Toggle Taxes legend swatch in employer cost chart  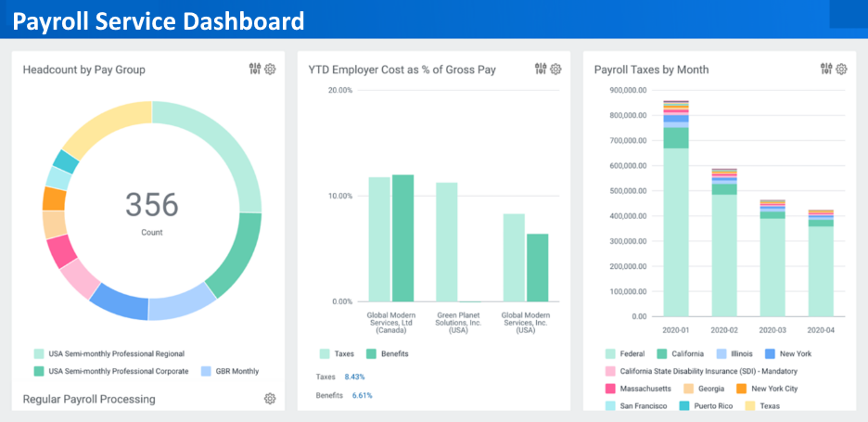(x=325, y=353)
